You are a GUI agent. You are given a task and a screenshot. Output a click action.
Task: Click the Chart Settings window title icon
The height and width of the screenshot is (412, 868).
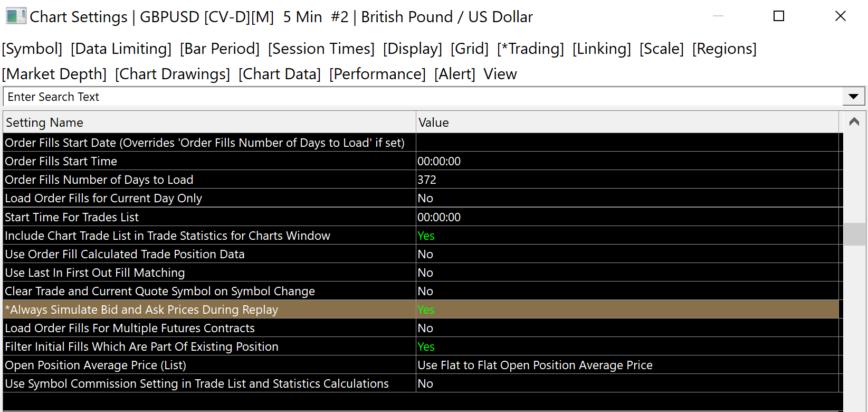click(x=16, y=16)
